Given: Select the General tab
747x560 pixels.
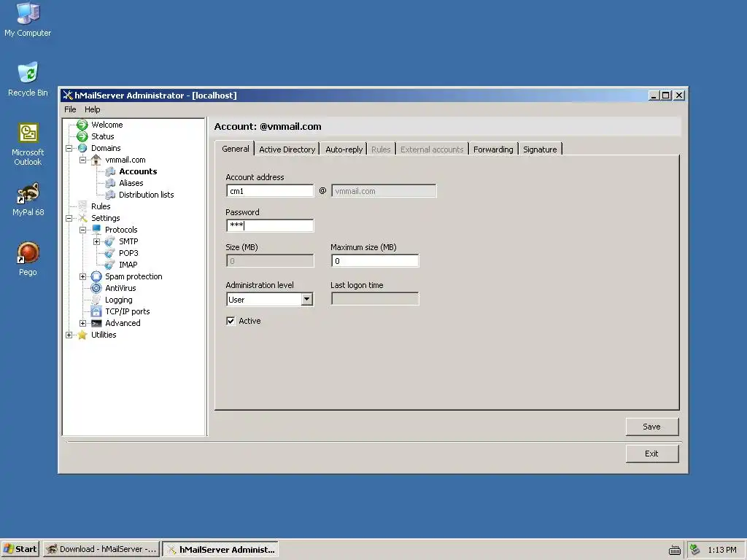Looking at the screenshot, I should (236, 149).
